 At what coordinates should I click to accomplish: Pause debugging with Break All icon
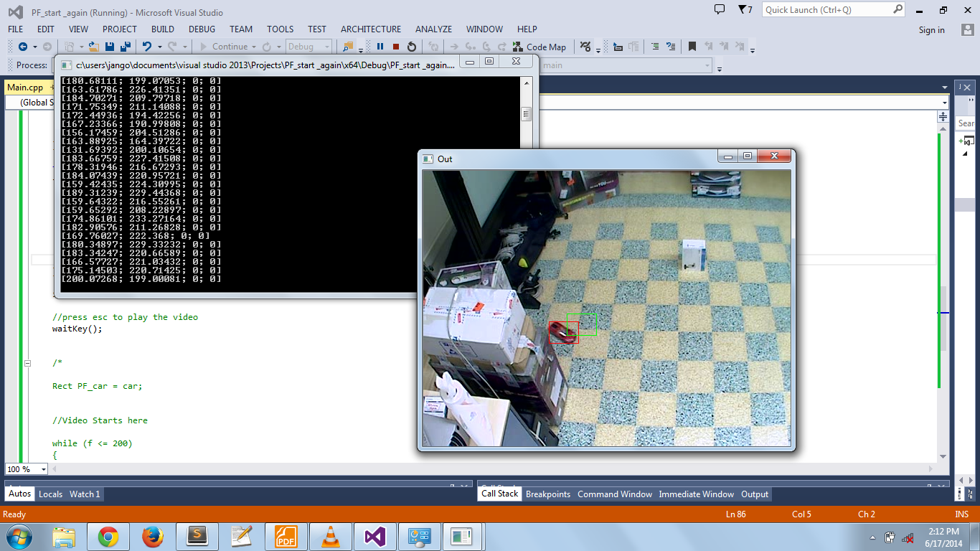pos(380,47)
